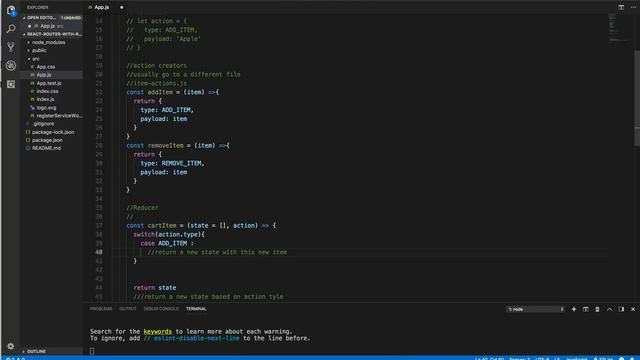Viewport: 640px width, 360px height.
Task: Switch to the Output tab
Action: point(128,309)
